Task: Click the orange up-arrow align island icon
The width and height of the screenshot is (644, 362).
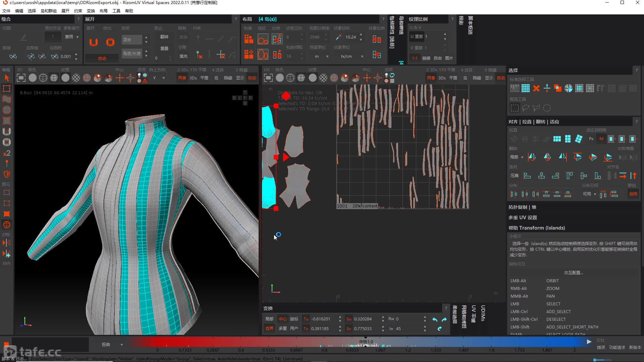Action: [x=634, y=176]
